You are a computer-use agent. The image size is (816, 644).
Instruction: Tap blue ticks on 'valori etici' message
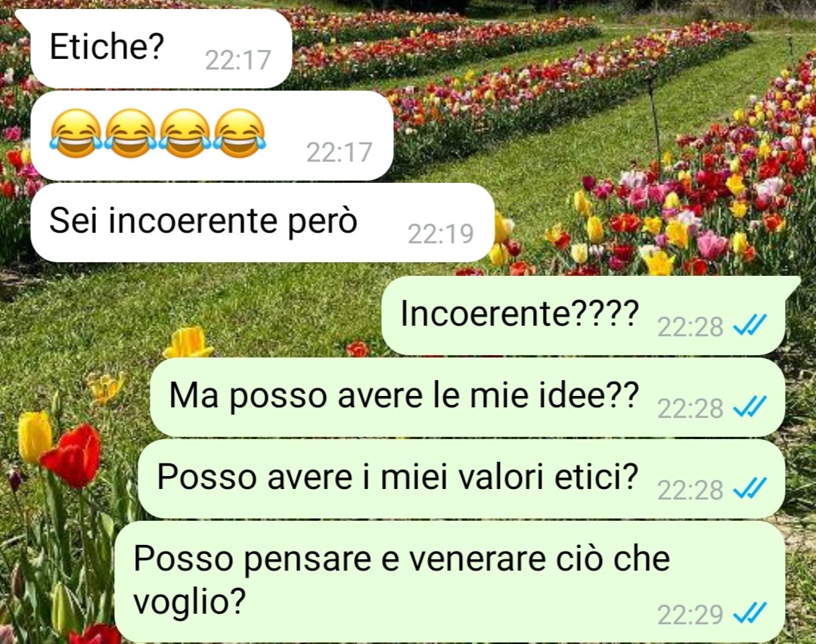pos(749,489)
